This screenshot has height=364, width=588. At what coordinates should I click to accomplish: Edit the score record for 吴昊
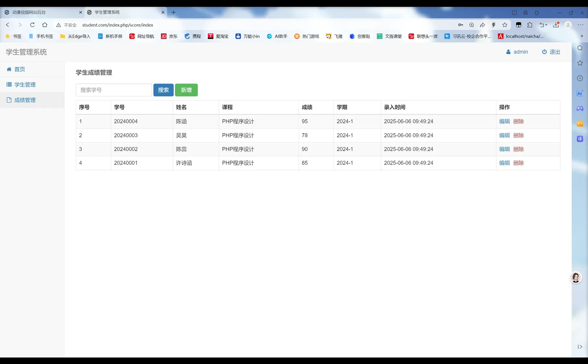pos(504,135)
